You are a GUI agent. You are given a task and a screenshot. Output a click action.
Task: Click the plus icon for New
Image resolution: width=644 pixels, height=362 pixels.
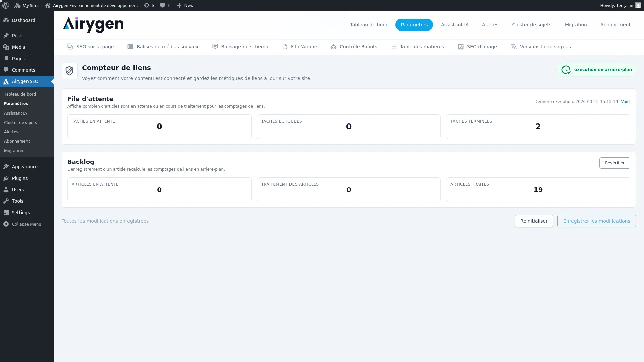[x=179, y=5]
